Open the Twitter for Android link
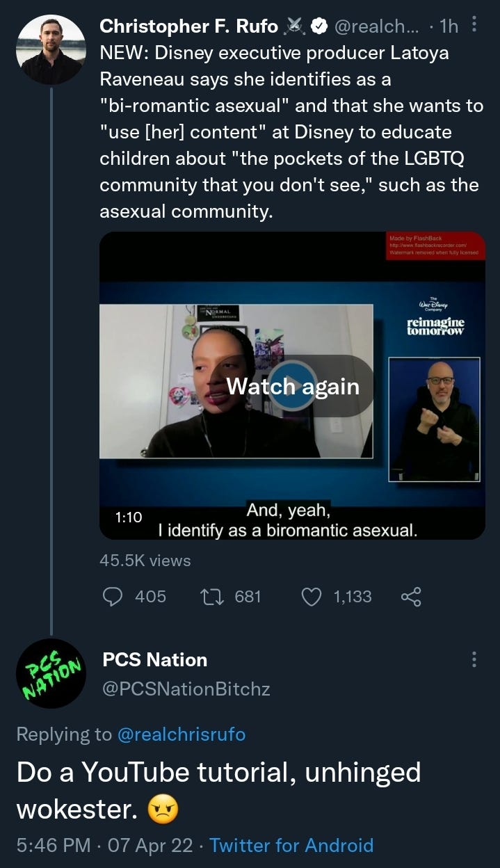Image resolution: width=500 pixels, height=868 pixels. (x=291, y=845)
